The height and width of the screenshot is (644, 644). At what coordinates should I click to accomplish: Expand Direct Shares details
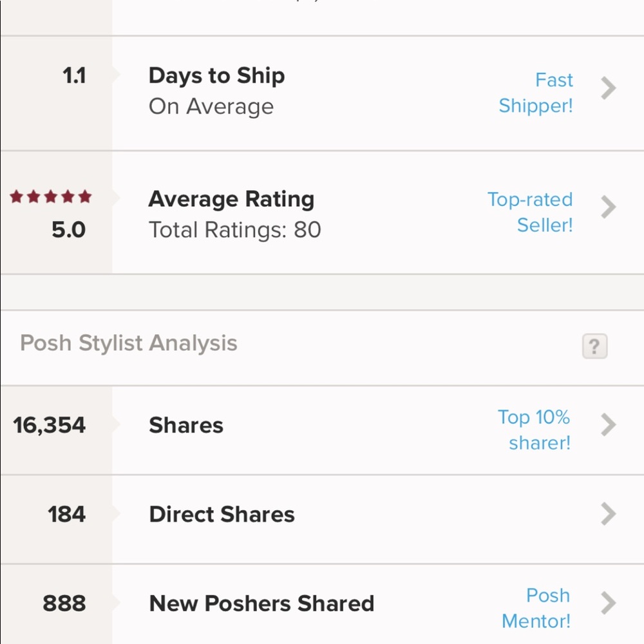tap(607, 514)
